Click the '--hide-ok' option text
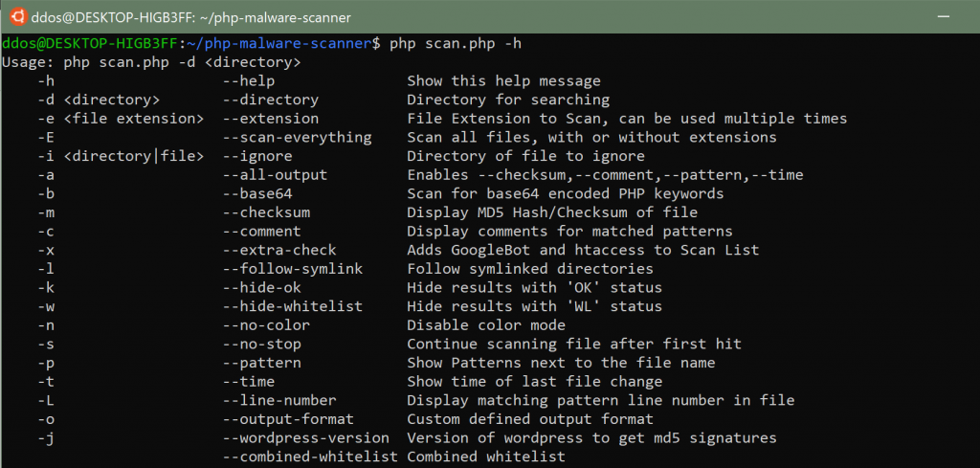 [x=262, y=287]
